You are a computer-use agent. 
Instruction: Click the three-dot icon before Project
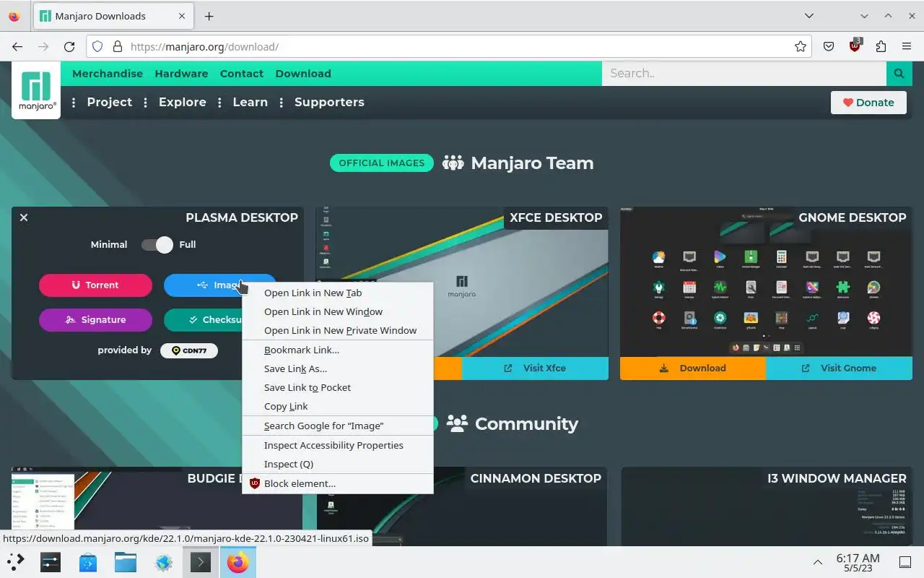pyautogui.click(x=74, y=103)
